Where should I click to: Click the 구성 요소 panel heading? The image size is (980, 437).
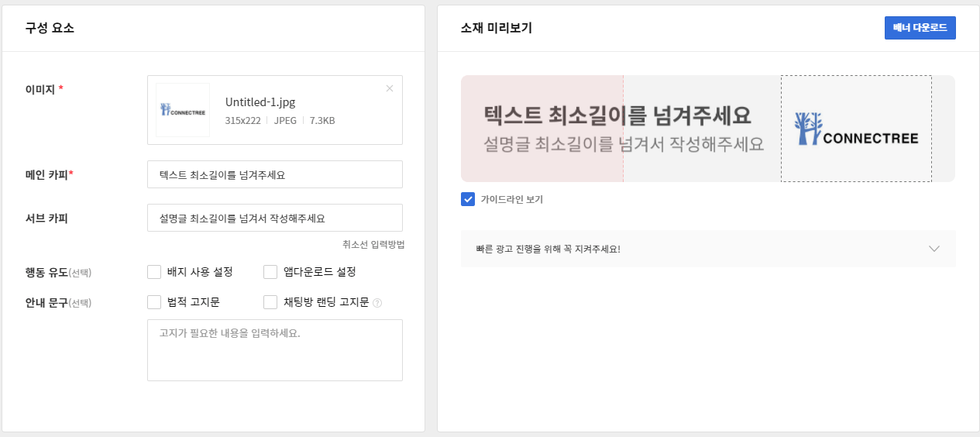pyautogui.click(x=50, y=28)
